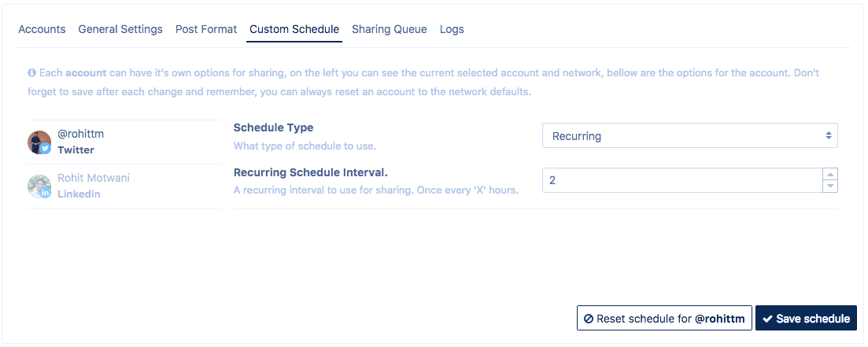Click the Rohit Motwani LinkedIn avatar
This screenshot has height=347, width=868.
[x=38, y=186]
